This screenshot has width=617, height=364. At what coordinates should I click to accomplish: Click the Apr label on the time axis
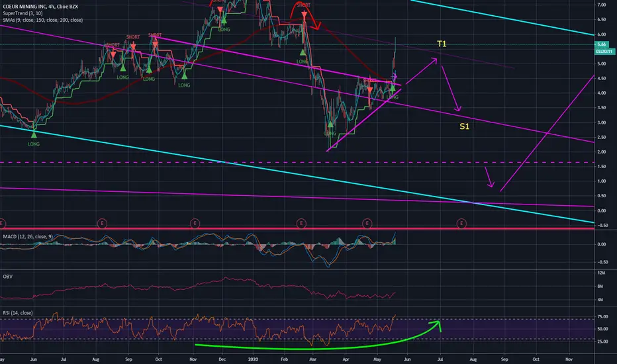[346, 359]
